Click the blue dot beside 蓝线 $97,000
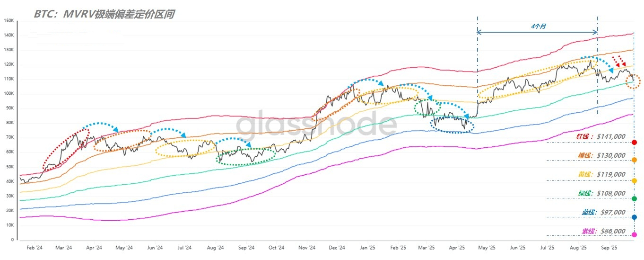 [634, 217]
